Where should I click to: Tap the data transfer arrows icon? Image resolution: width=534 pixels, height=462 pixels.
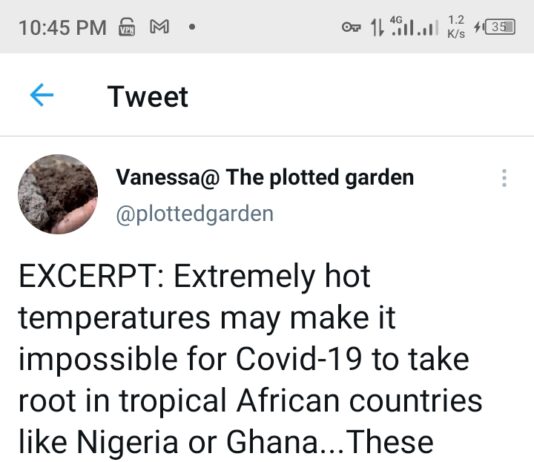(x=377, y=27)
